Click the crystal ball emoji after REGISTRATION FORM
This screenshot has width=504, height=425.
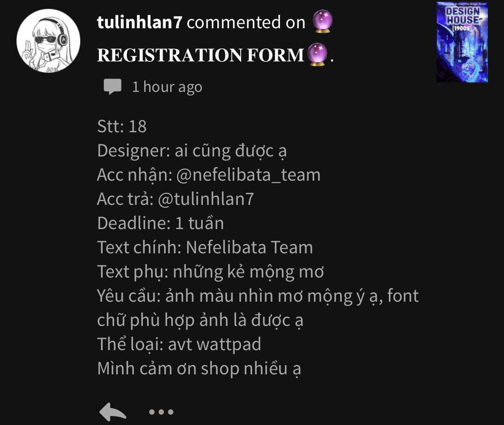[317, 54]
